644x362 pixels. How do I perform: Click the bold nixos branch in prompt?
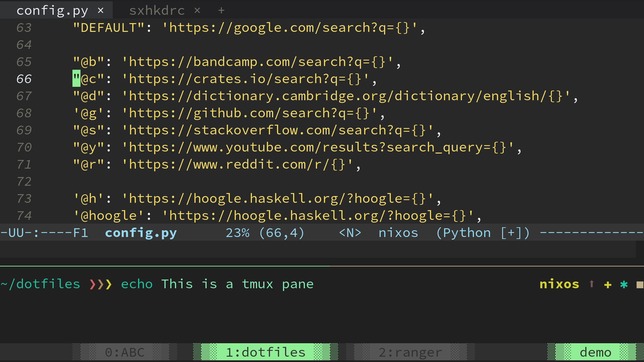(x=559, y=284)
